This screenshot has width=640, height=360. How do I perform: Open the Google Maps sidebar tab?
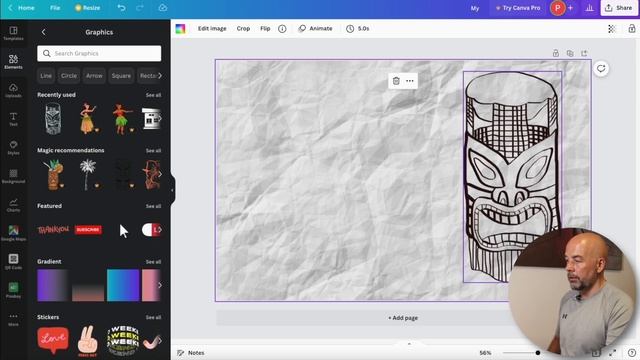click(x=13, y=233)
